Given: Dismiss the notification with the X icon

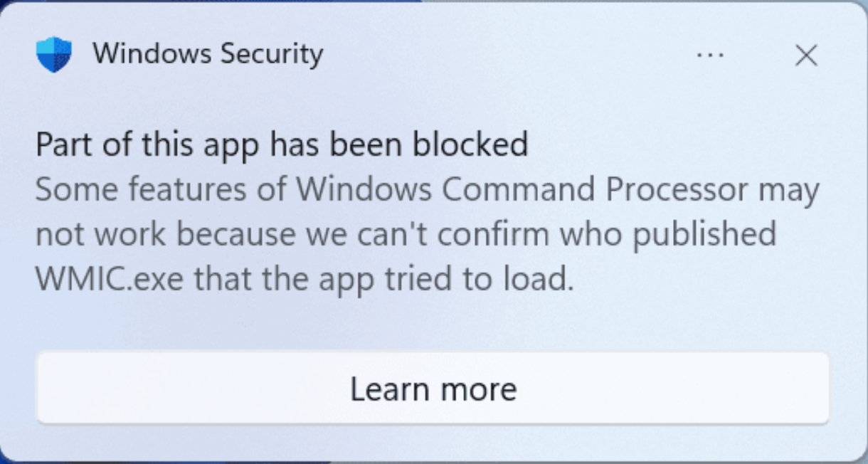Looking at the screenshot, I should pos(805,55).
